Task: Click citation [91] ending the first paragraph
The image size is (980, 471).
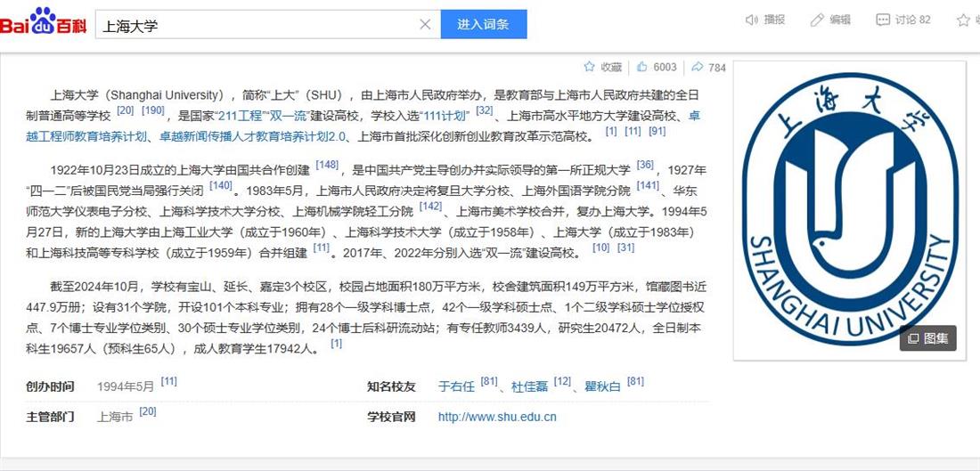Action: click(x=657, y=131)
